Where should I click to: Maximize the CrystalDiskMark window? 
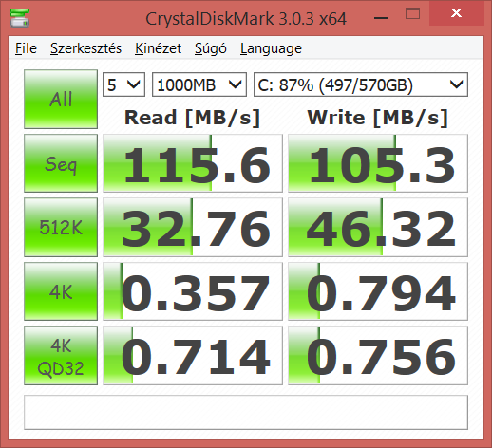(412, 14)
